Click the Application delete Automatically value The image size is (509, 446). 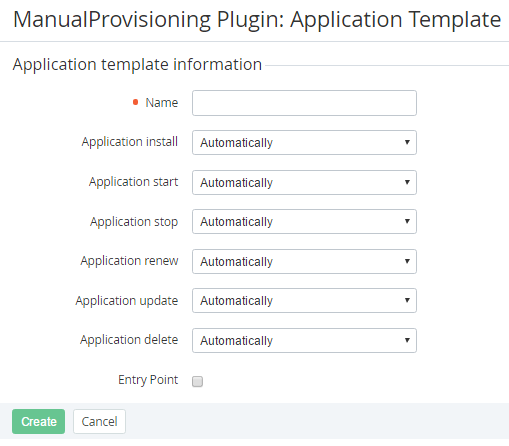236,341
